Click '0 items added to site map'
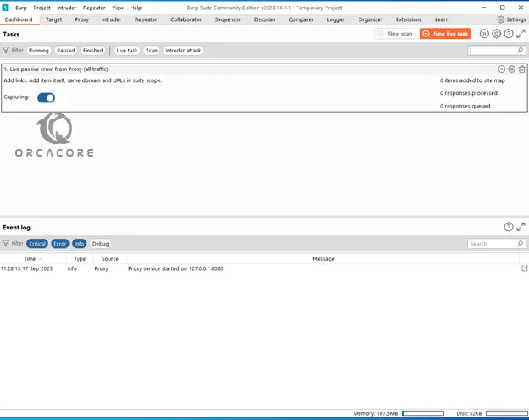The height and width of the screenshot is (420, 529). click(472, 80)
